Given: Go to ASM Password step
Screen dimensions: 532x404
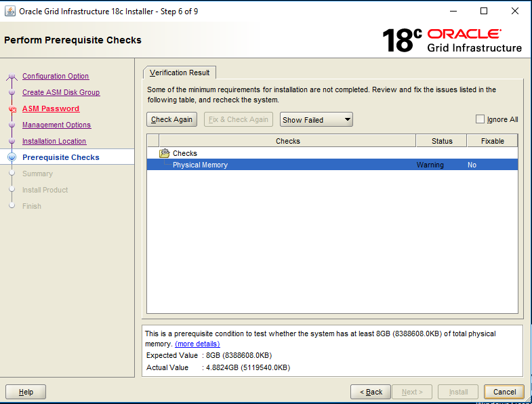Looking at the screenshot, I should (51, 108).
